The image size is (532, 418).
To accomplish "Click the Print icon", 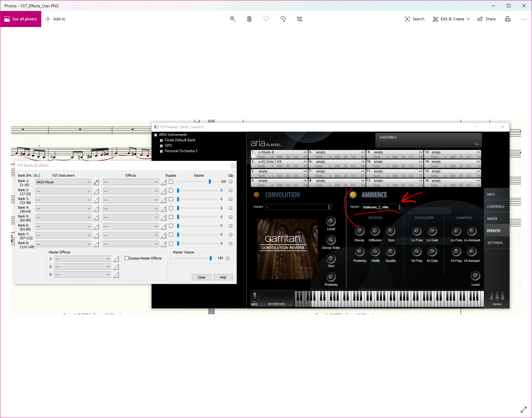I will (507, 19).
